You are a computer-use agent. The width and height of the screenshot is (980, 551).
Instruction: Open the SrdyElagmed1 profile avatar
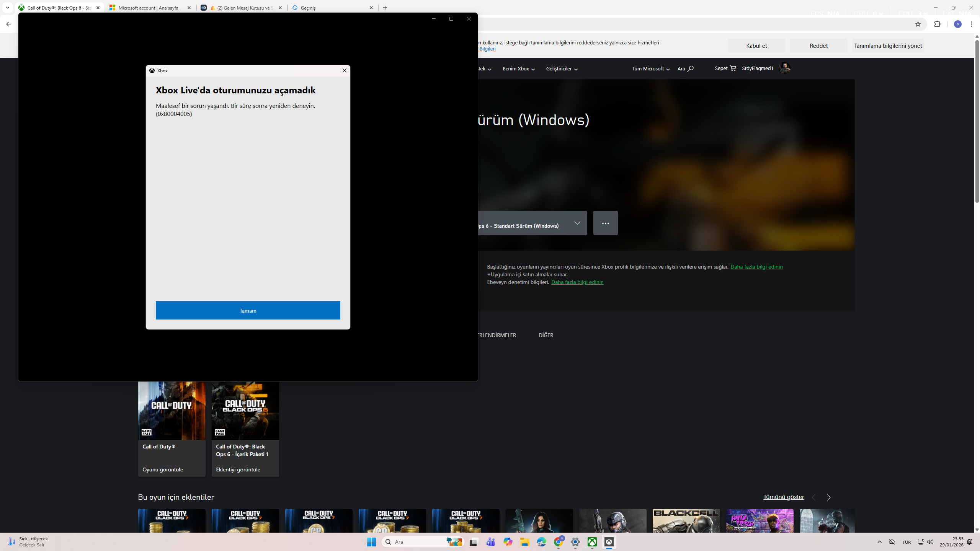click(785, 68)
